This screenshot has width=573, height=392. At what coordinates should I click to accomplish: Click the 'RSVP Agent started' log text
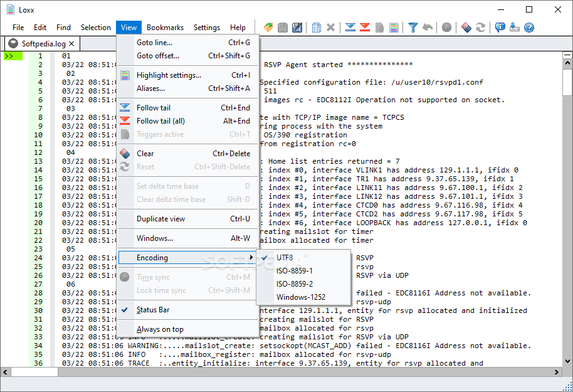point(303,65)
